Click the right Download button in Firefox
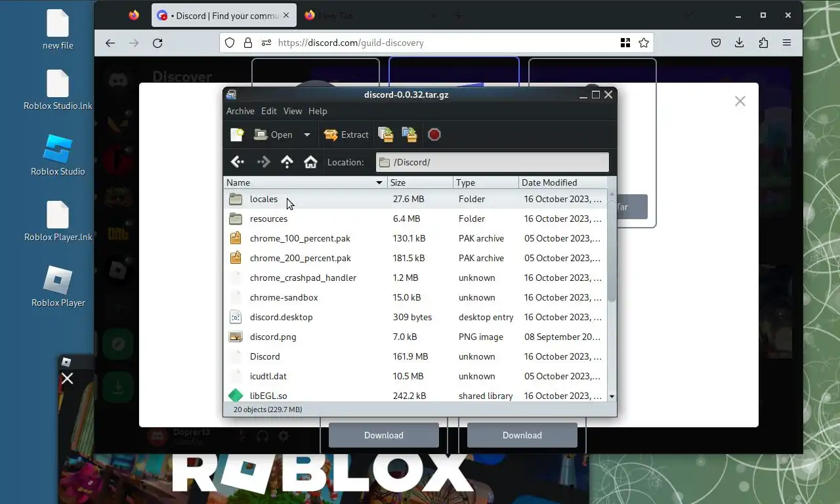This screenshot has width=840, height=504. click(x=522, y=435)
